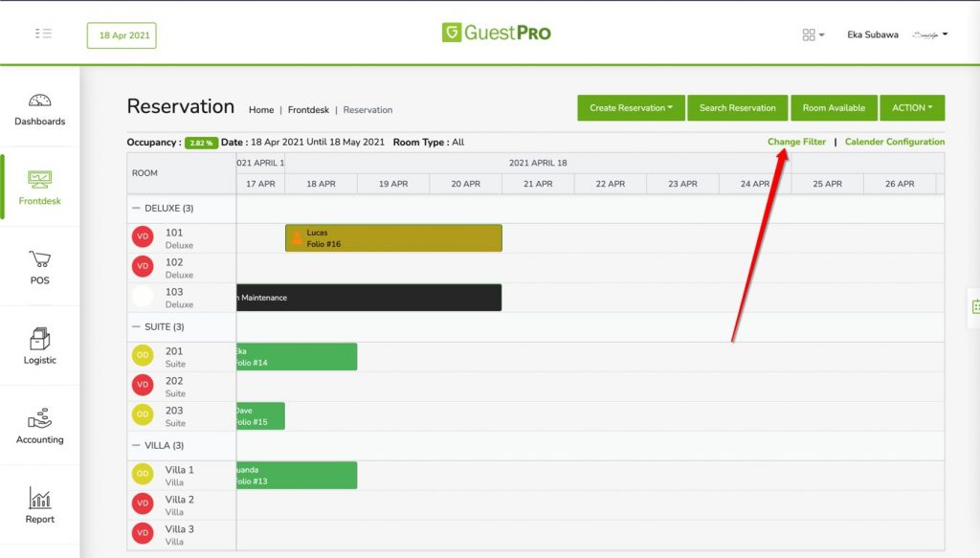Click the GuestPro logo
Image resolution: width=980 pixels, height=558 pixels.
(496, 32)
